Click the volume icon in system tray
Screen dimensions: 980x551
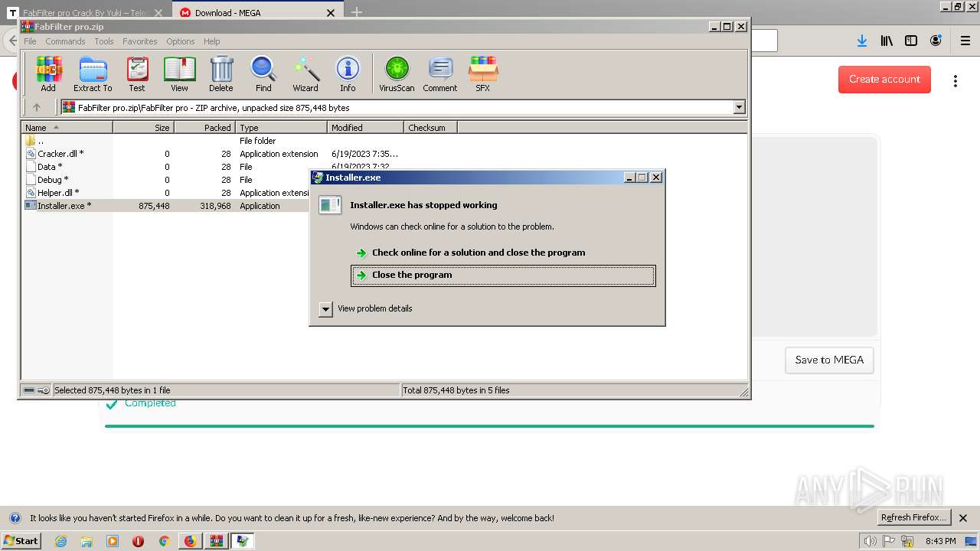(870, 541)
